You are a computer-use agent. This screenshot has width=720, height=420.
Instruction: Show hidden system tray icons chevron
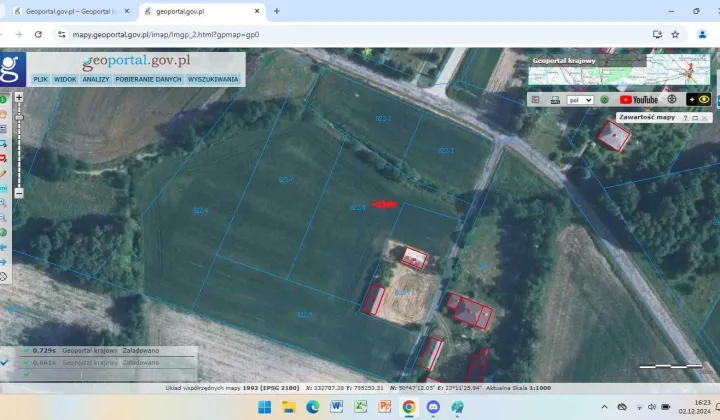point(604,407)
